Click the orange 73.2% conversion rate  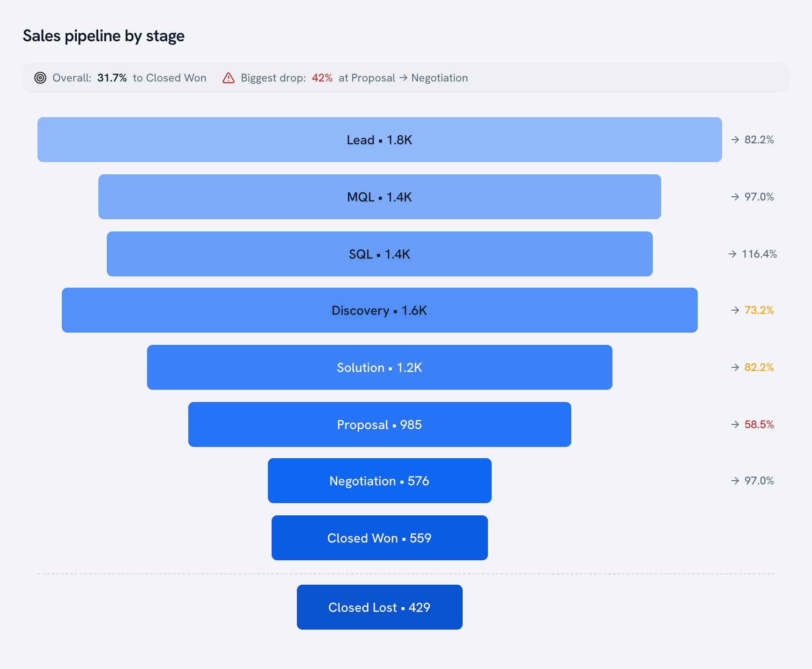click(759, 310)
